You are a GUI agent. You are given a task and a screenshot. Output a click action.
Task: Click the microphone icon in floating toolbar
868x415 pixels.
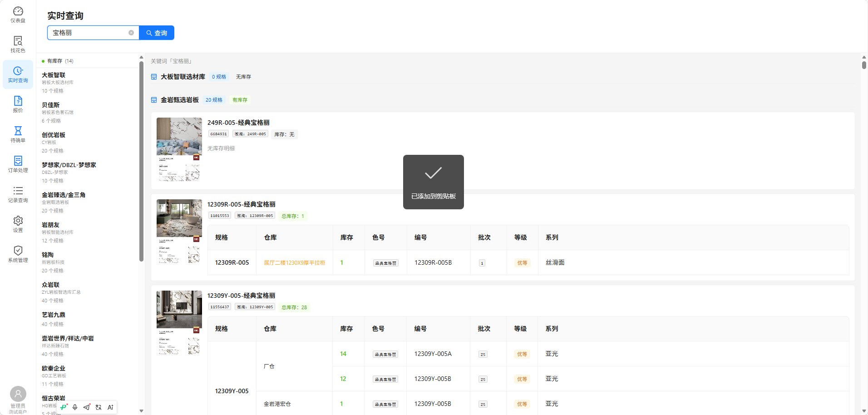pyautogui.click(x=75, y=407)
